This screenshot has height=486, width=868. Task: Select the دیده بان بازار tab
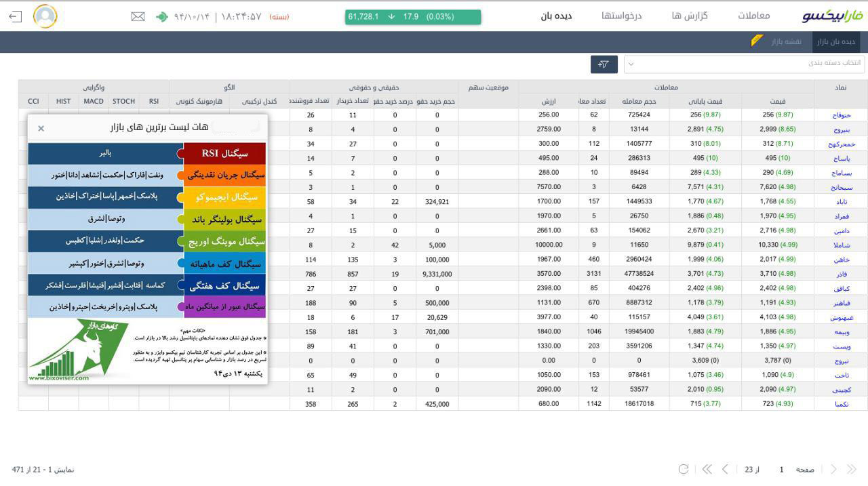pyautogui.click(x=835, y=42)
